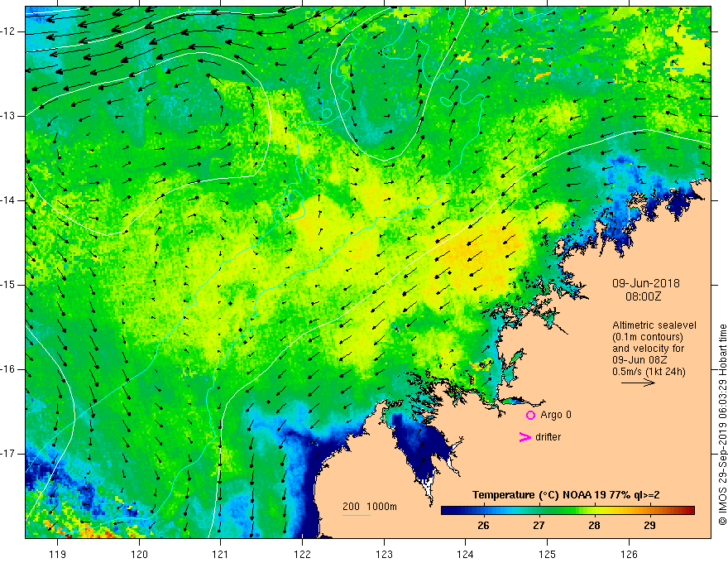Click the longitude label 122

tap(302, 554)
